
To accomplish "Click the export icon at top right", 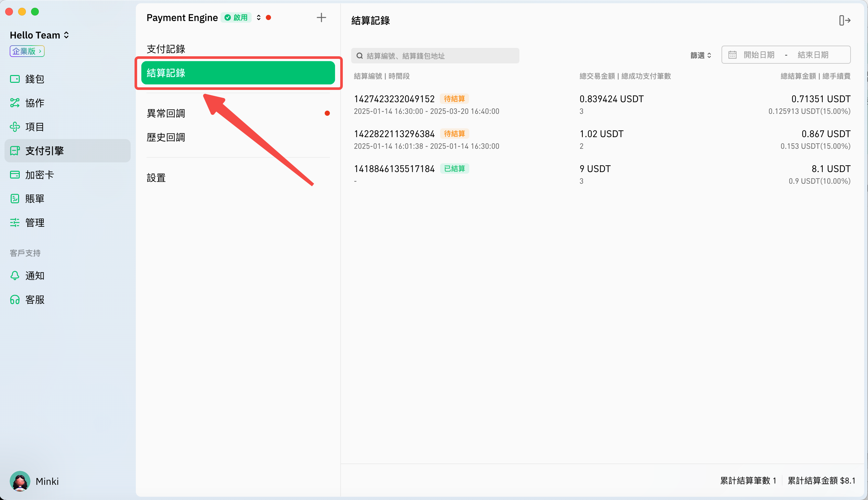I will click(x=844, y=21).
